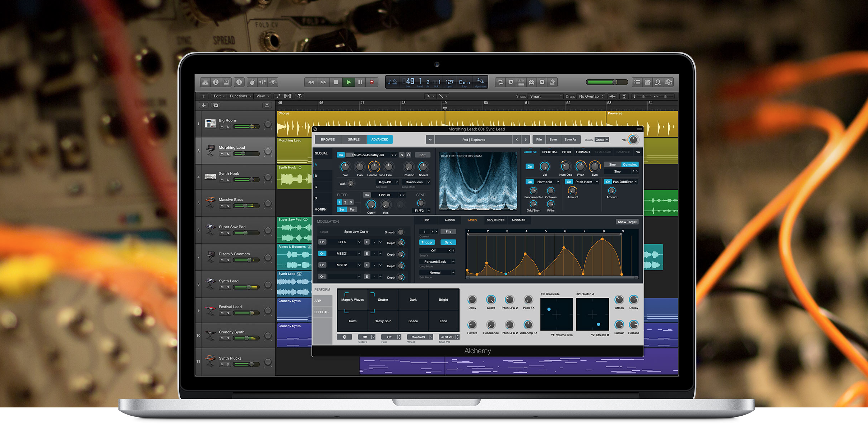
Task: Open the Mixer icon in the top toolbar
Action: click(x=262, y=82)
